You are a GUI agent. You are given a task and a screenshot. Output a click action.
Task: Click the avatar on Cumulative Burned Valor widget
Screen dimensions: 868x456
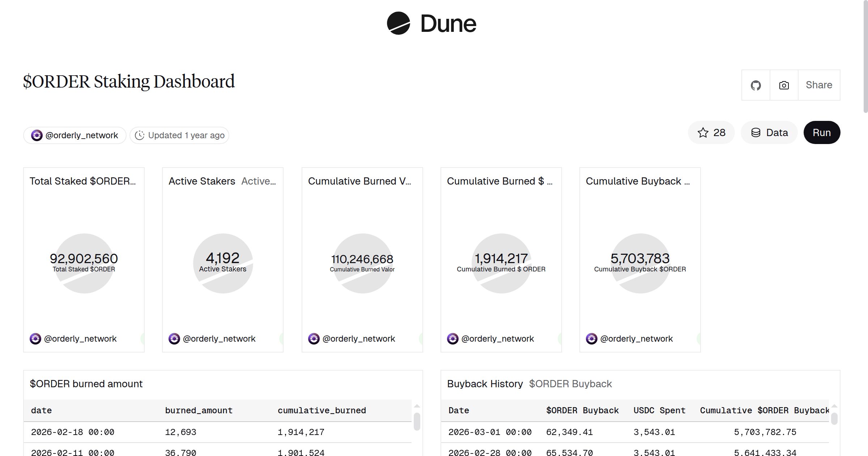tap(314, 338)
